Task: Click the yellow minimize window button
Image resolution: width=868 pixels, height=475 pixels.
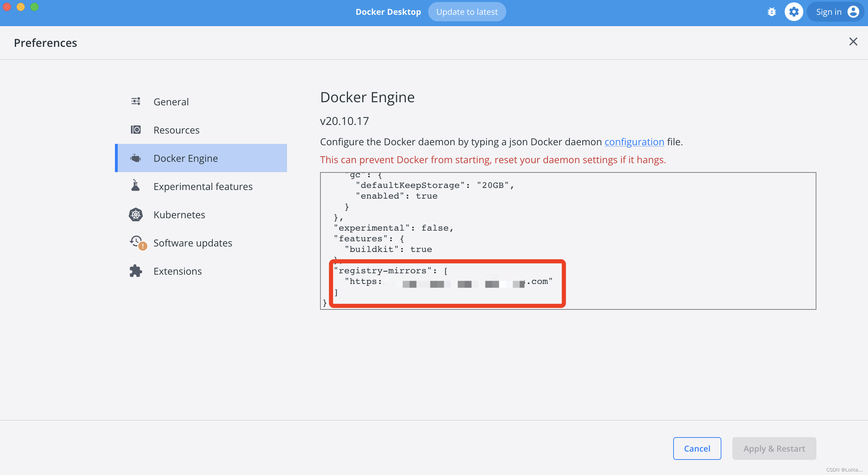Action: coord(21,7)
